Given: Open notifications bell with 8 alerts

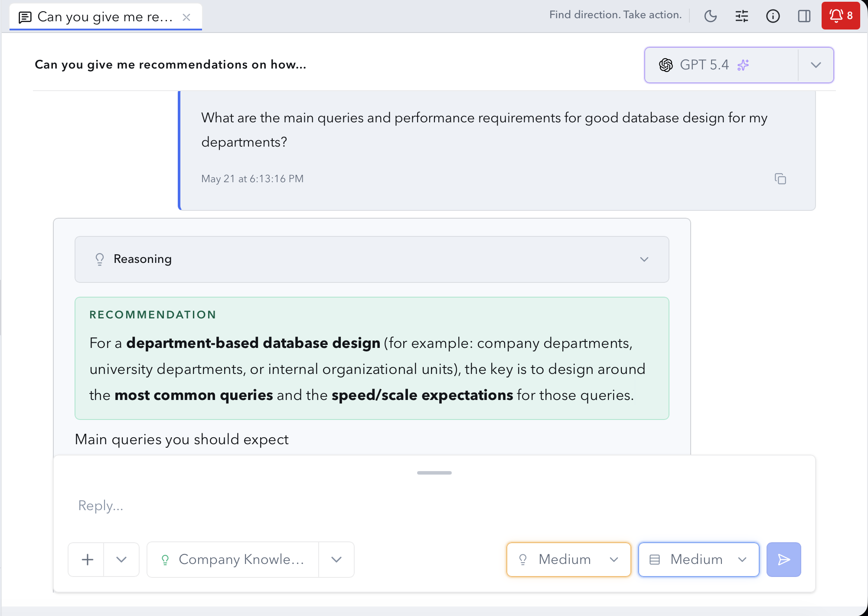Looking at the screenshot, I should point(841,16).
